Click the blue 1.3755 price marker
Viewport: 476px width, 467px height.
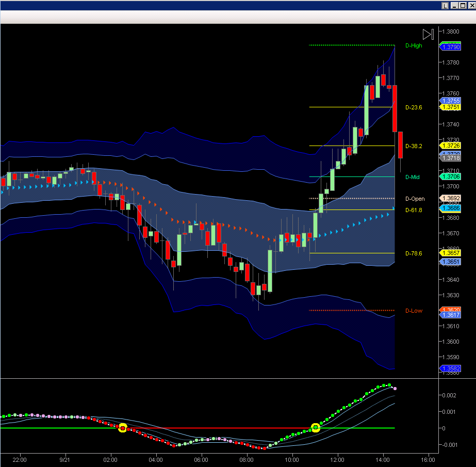451,101
